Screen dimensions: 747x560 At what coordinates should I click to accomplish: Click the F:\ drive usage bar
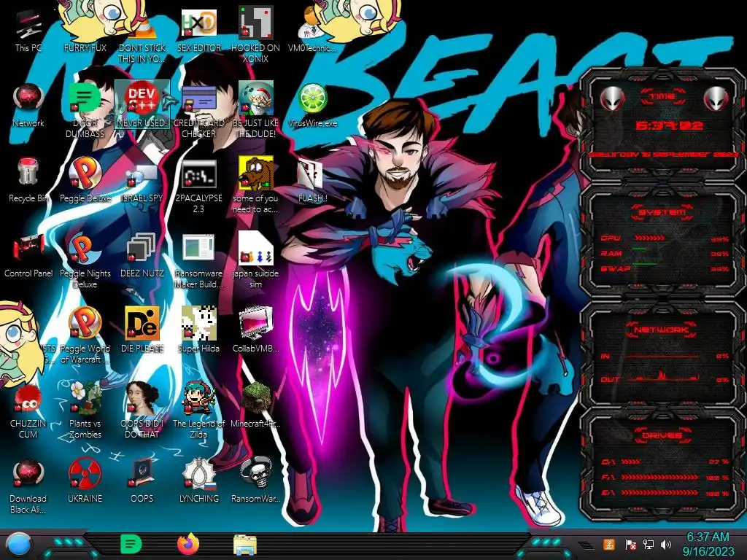(x=659, y=477)
